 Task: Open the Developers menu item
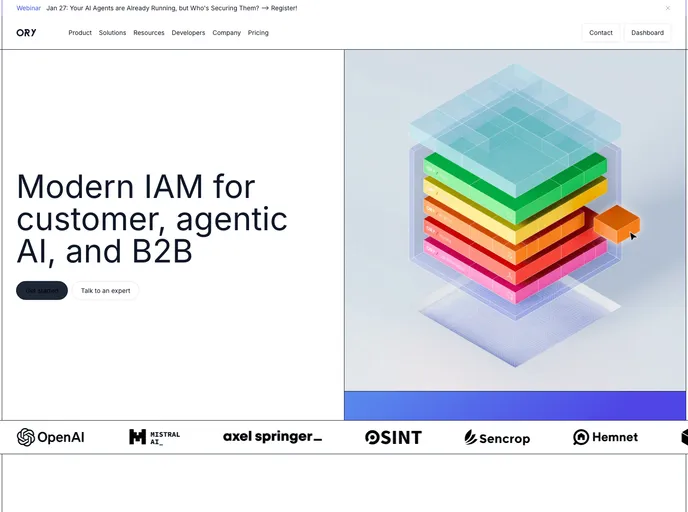pos(188,33)
